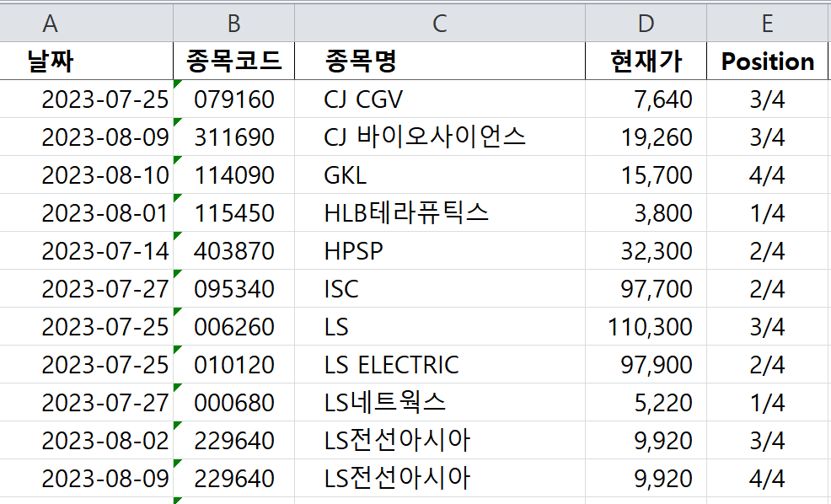Screen dimensions: 831x504
Task: Select the HLB테라퓨틱스 cell
Action: click(439, 212)
